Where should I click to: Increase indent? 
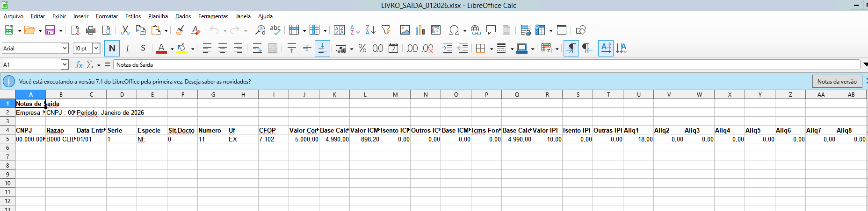pyautogui.click(x=447, y=49)
